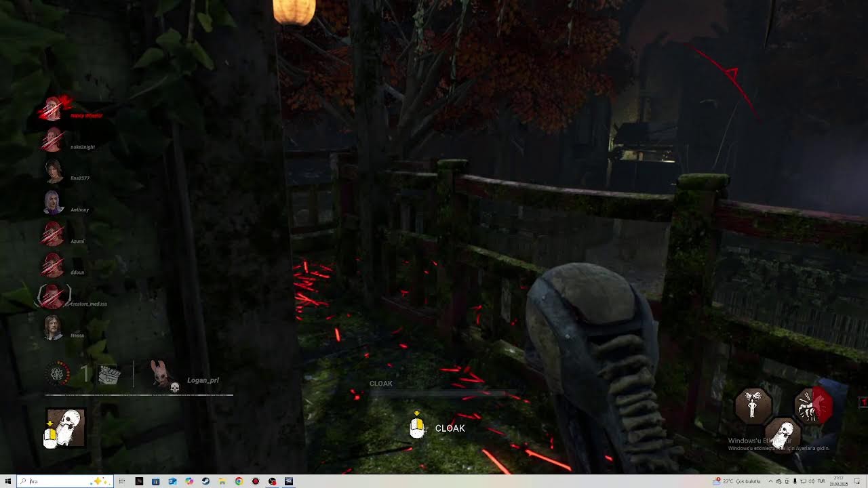This screenshot has height=488, width=868.
Task: Click nuke2night's survivor portrait
Action: [54, 140]
